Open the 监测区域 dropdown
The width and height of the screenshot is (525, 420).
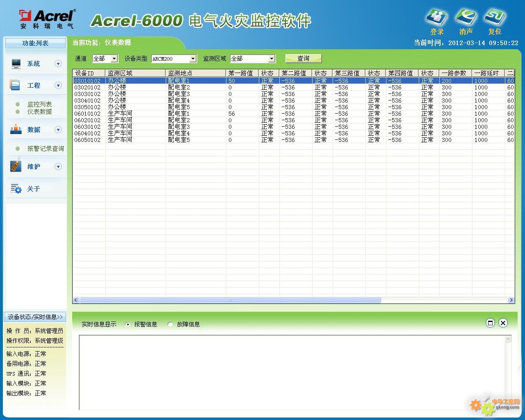(x=272, y=59)
